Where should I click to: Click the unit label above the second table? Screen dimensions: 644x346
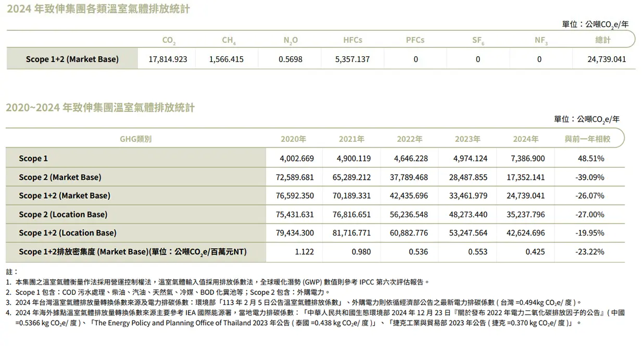point(586,119)
